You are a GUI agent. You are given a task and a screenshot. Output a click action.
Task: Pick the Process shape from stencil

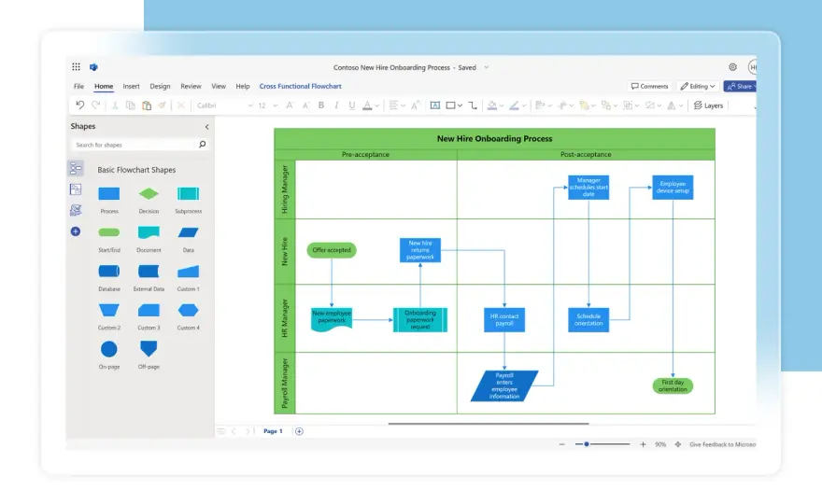109,194
